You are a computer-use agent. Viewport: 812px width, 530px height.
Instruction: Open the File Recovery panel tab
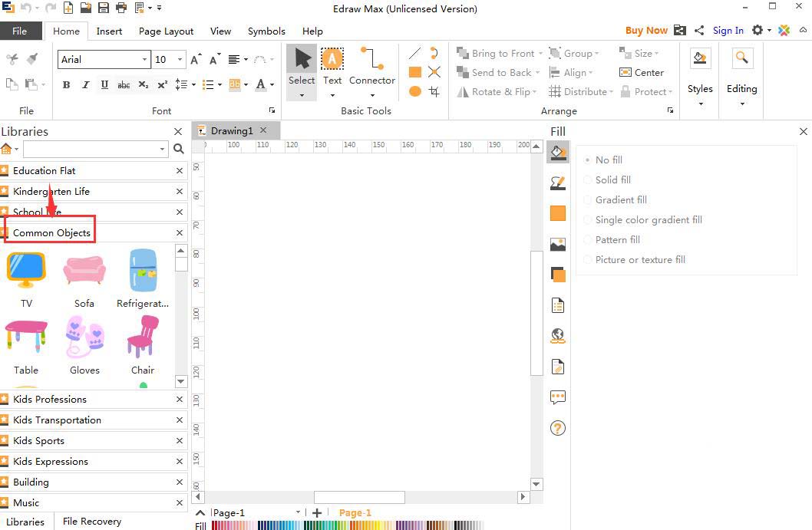click(x=91, y=522)
